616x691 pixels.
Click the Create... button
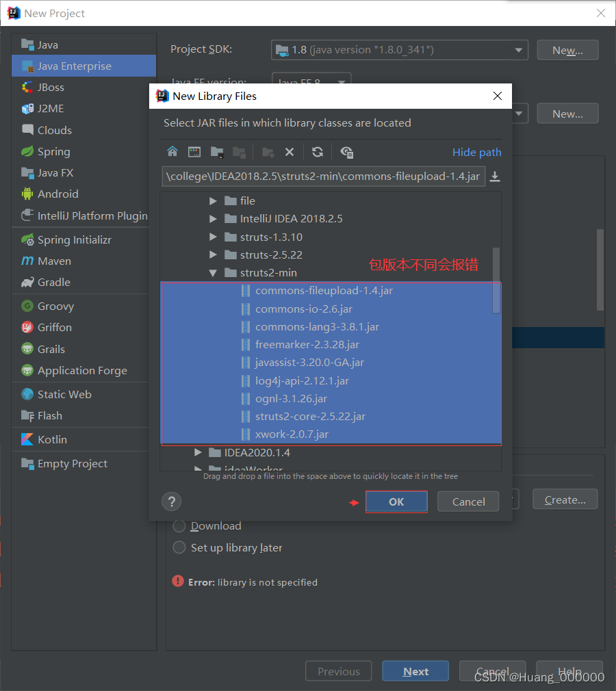pyautogui.click(x=565, y=499)
